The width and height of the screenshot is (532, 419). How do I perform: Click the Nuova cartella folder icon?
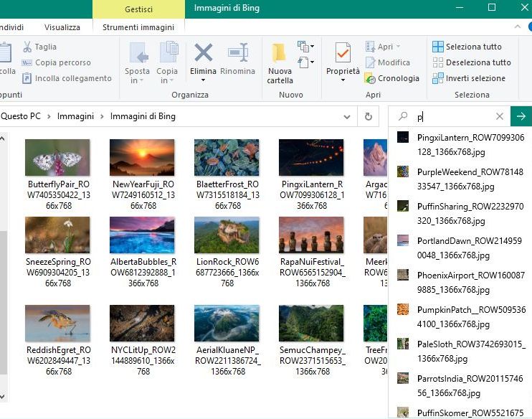coord(279,52)
